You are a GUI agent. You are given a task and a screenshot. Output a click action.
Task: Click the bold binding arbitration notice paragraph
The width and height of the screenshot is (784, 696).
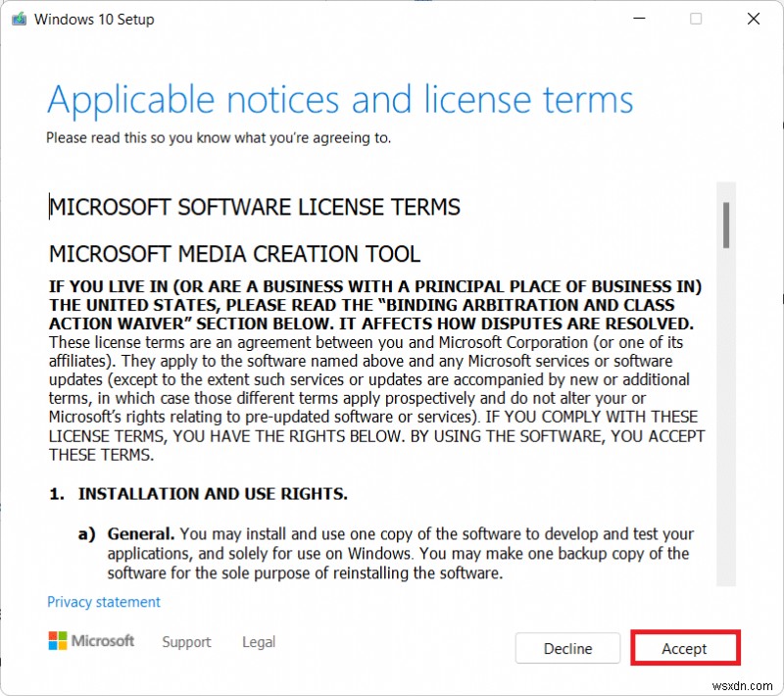coord(375,305)
